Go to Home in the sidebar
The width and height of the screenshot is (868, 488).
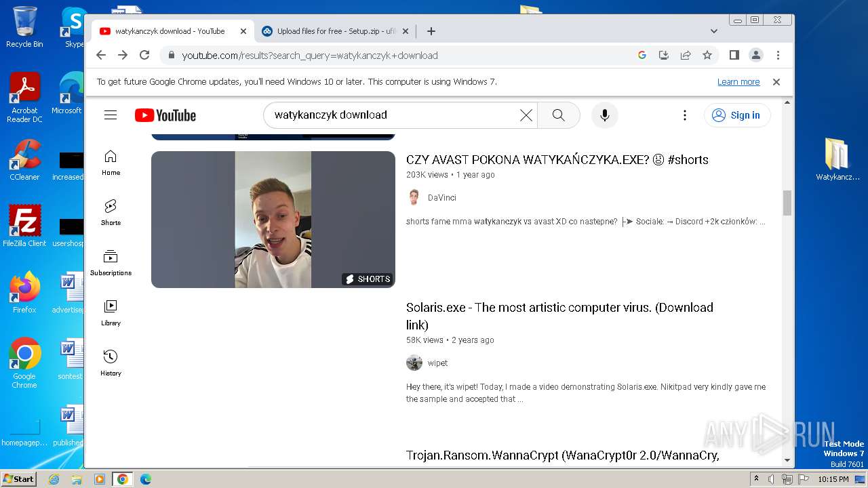(111, 163)
